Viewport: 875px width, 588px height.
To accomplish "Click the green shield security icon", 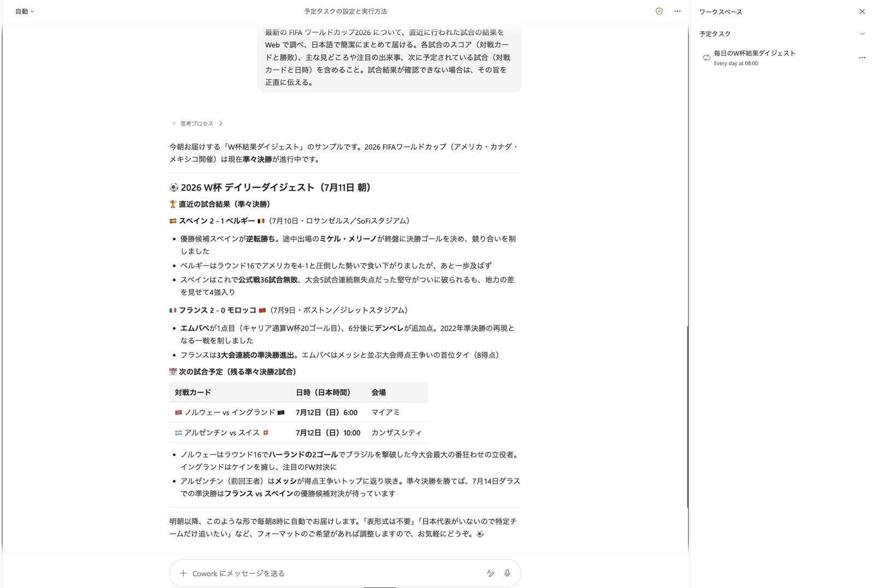I will (x=659, y=11).
